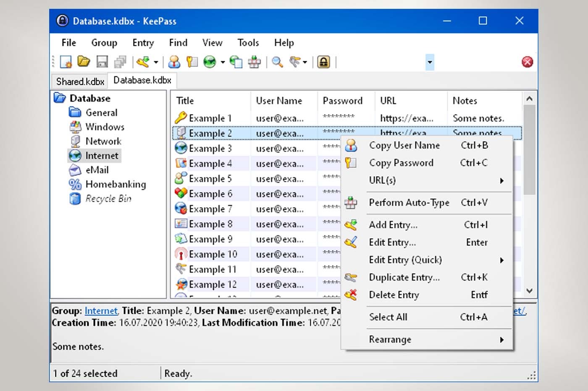
Task: Expand the Edit Entry (Quick) submenu
Action: [x=428, y=260]
